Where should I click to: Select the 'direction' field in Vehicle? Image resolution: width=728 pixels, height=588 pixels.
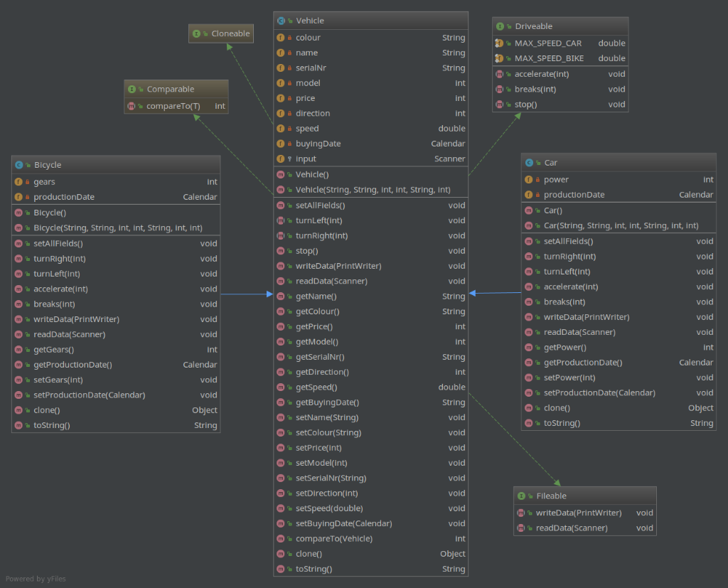pyautogui.click(x=371, y=113)
